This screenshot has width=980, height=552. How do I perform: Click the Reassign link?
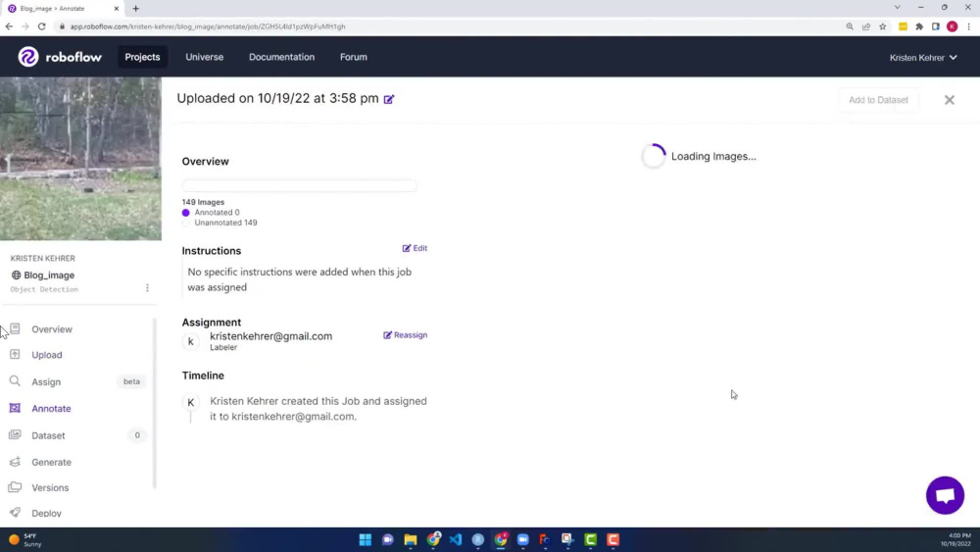pos(406,335)
